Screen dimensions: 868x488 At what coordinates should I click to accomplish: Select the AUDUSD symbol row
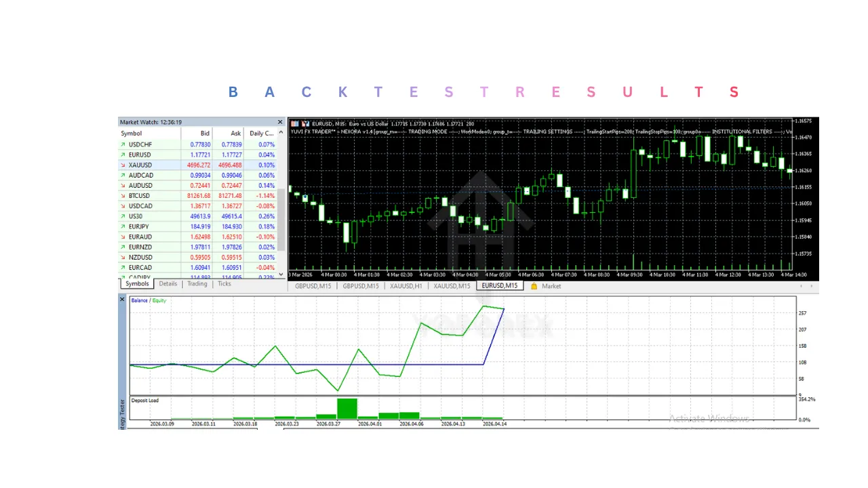(197, 186)
